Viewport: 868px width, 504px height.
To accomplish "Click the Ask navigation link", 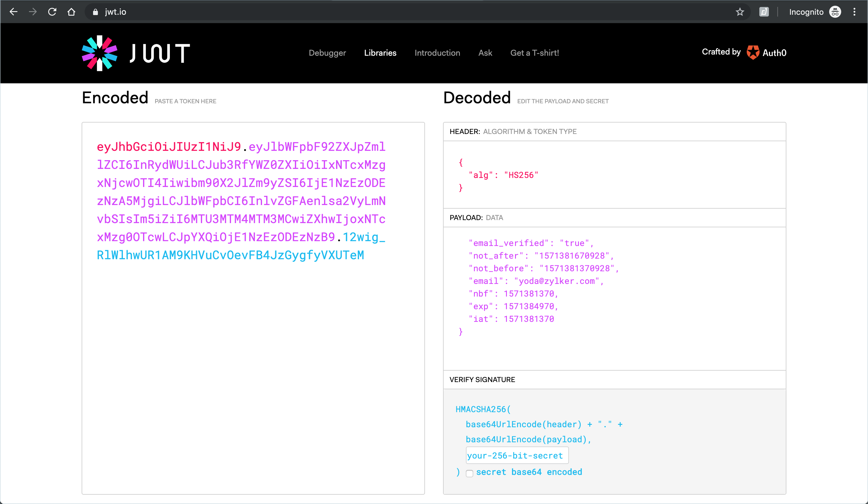I will (x=485, y=53).
